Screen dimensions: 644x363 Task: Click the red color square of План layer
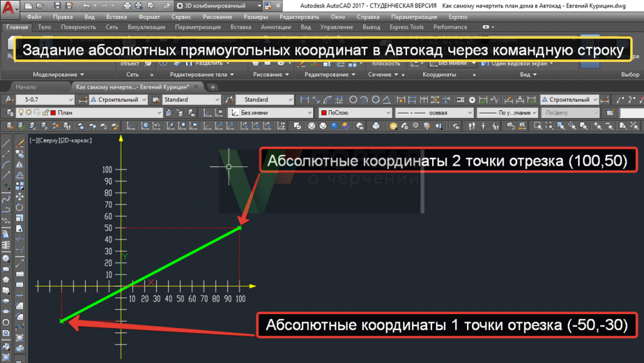point(53,113)
